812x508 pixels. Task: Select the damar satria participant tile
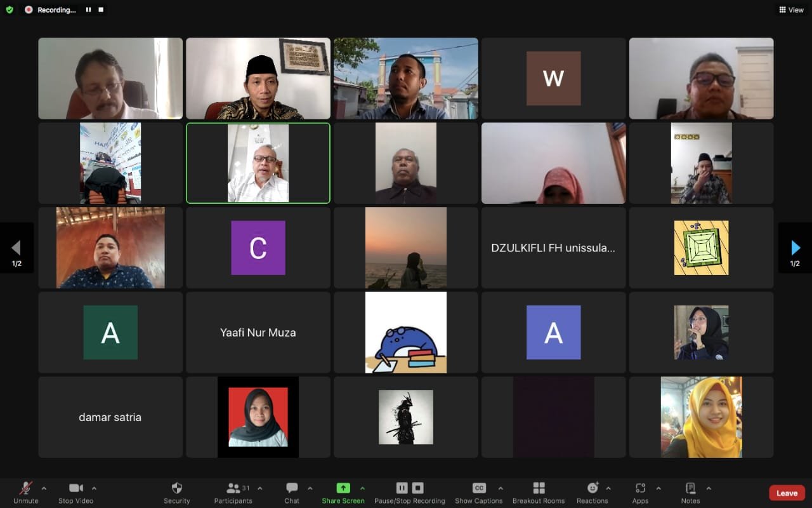coord(110,417)
